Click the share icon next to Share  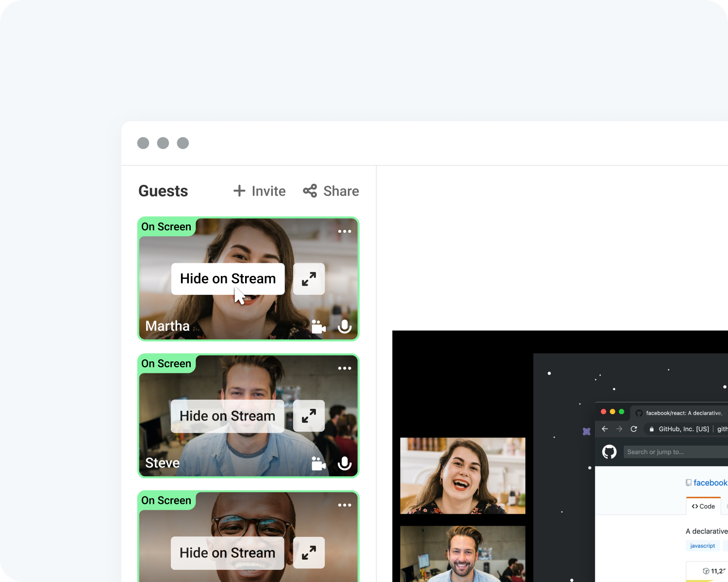pyautogui.click(x=310, y=191)
